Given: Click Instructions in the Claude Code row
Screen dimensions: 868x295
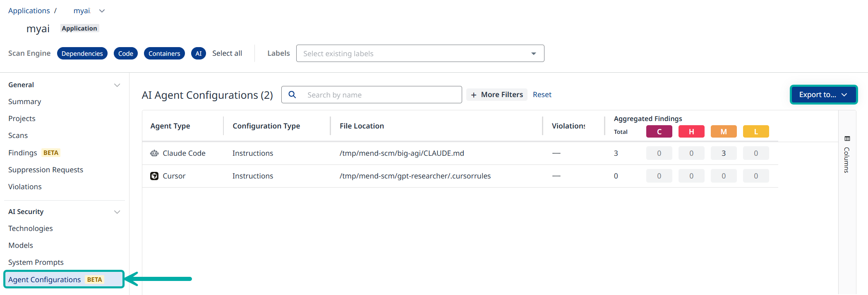Looking at the screenshot, I should point(253,153).
